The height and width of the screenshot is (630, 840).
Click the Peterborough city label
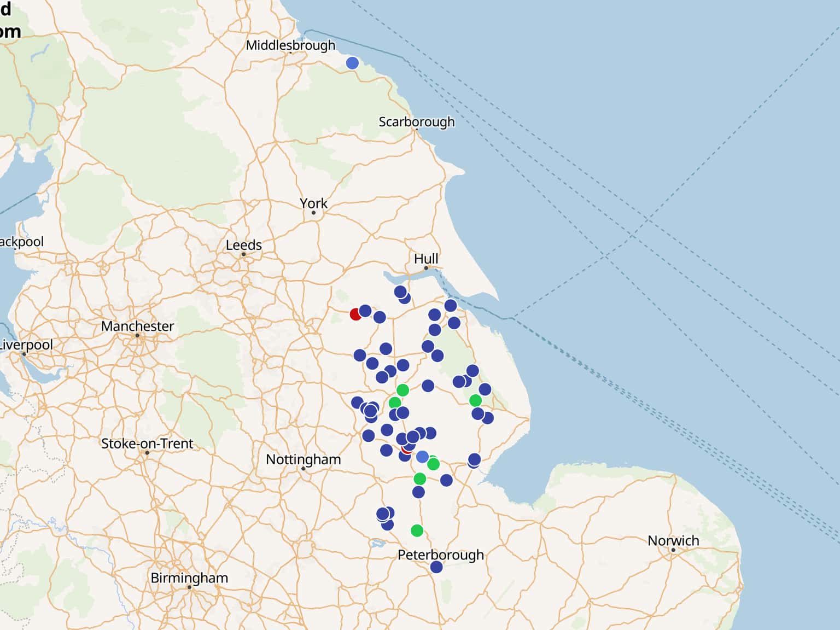[440, 555]
